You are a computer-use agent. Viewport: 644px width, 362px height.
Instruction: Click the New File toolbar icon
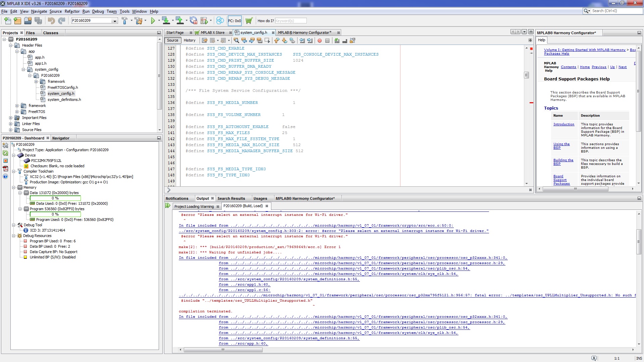pyautogui.click(x=7, y=21)
